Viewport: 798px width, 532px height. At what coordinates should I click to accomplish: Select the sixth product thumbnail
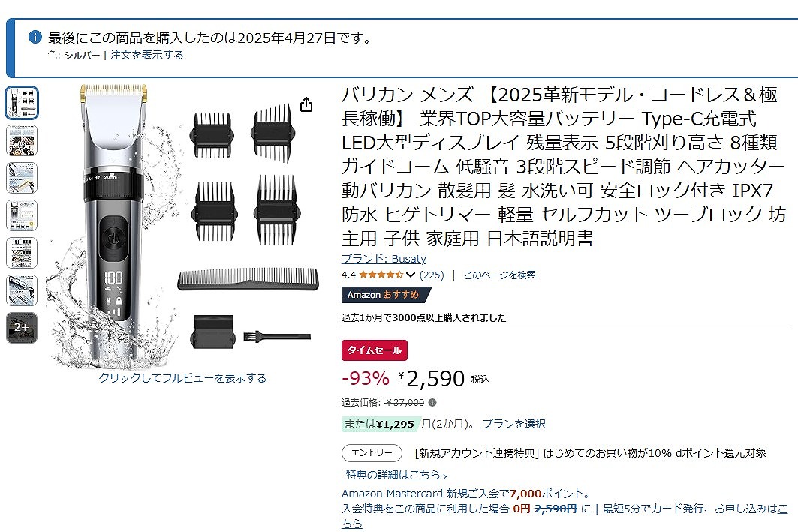[22, 290]
